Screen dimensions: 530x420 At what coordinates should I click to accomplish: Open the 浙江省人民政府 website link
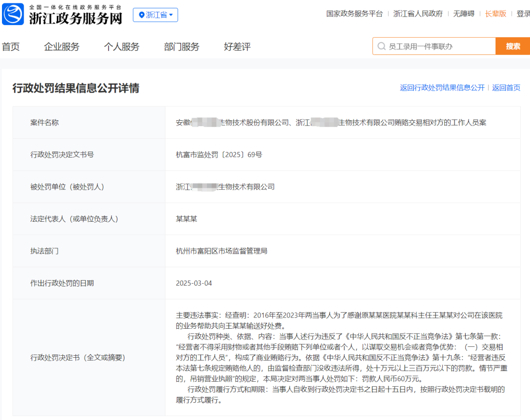417,13
